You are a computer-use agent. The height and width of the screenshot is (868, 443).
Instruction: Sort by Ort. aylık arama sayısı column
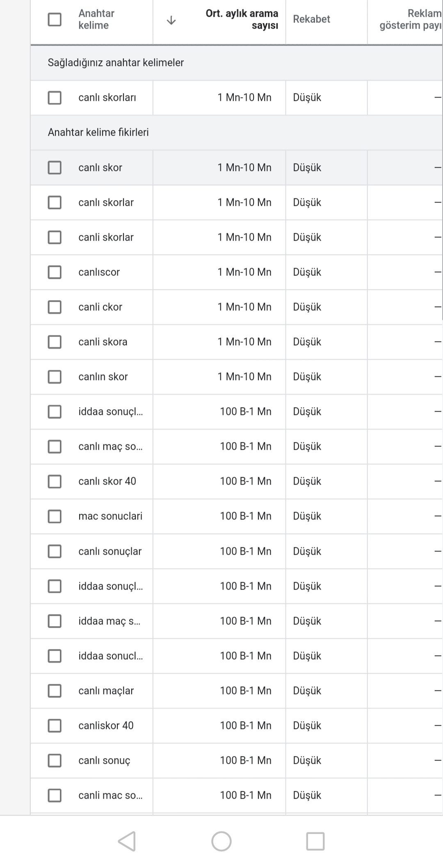(x=242, y=19)
